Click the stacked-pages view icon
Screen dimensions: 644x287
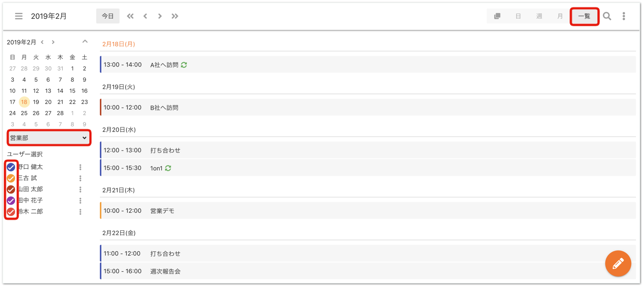[x=497, y=16]
